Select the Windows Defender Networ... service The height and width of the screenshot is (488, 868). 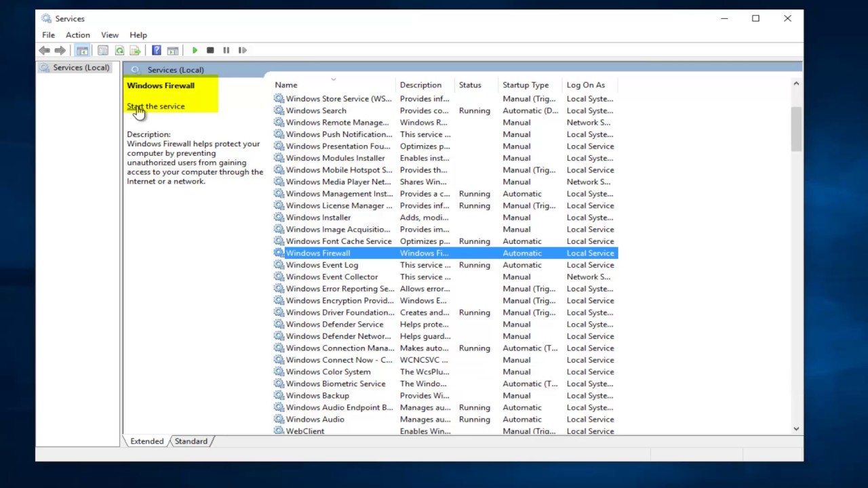(x=445, y=336)
